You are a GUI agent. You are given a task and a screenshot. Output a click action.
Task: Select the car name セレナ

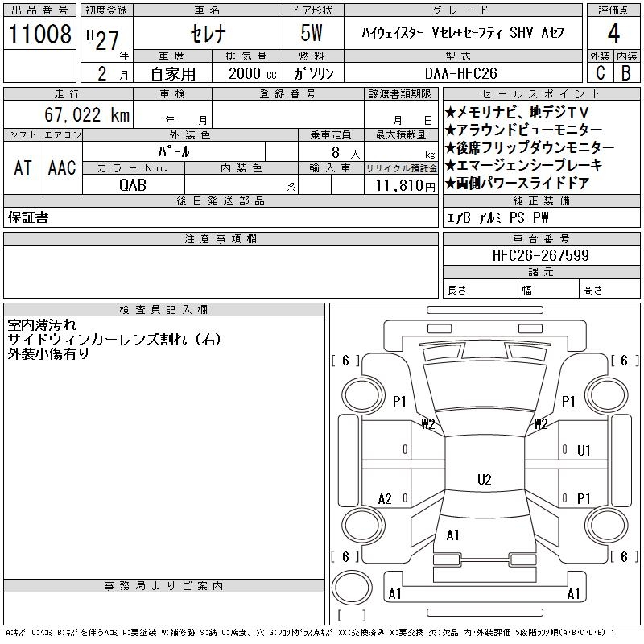[x=208, y=33]
